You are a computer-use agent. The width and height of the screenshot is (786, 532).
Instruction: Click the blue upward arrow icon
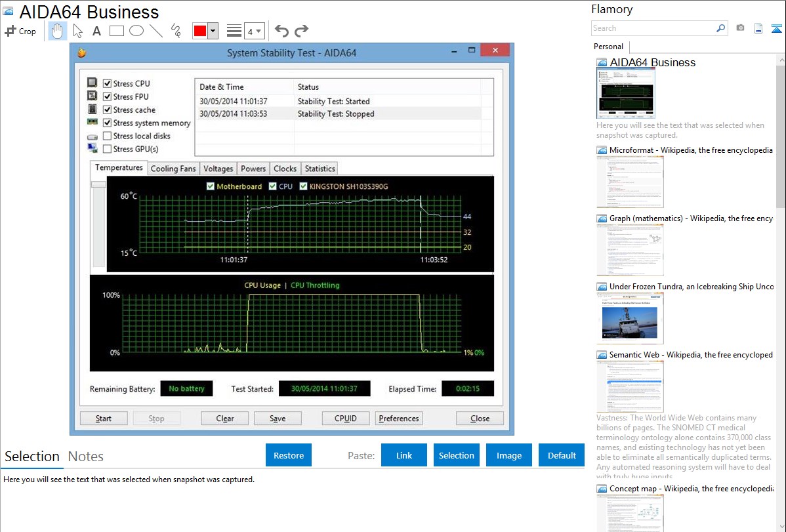point(776,28)
